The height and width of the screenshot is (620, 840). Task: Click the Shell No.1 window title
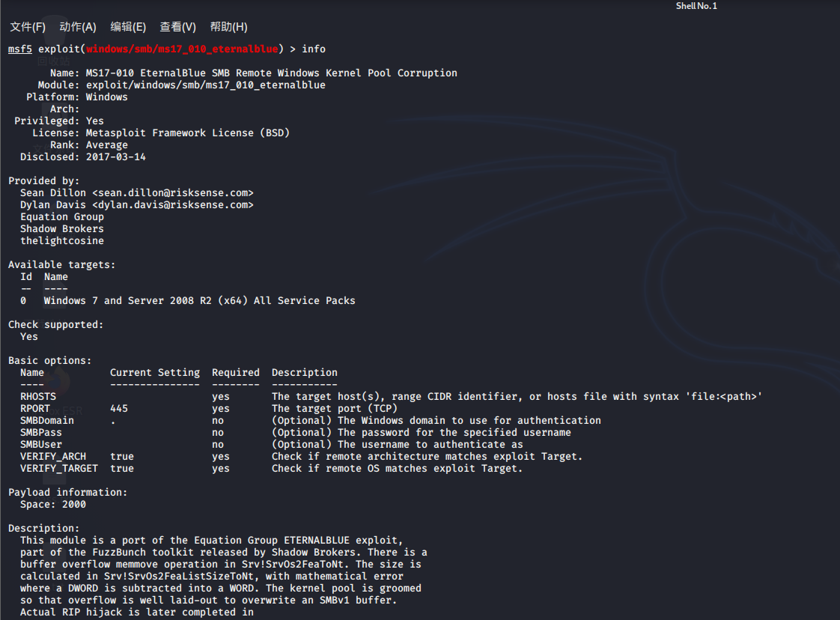[x=696, y=6]
